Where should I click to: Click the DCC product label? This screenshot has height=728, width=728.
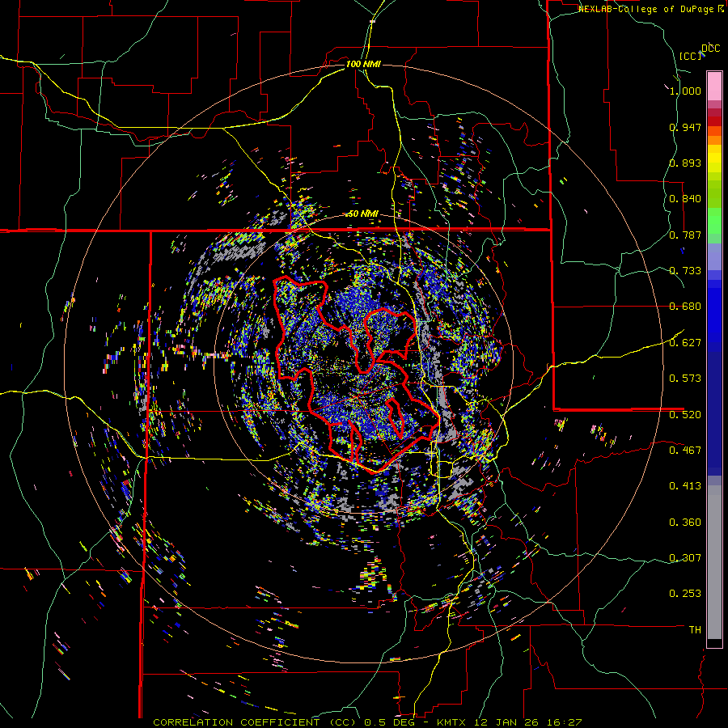pyautogui.click(x=711, y=49)
